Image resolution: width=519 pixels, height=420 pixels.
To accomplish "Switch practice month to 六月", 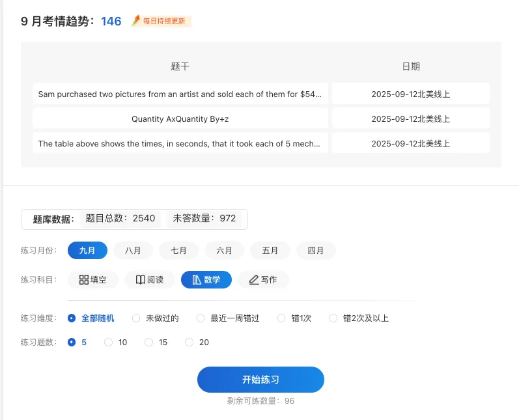I will [x=224, y=251].
